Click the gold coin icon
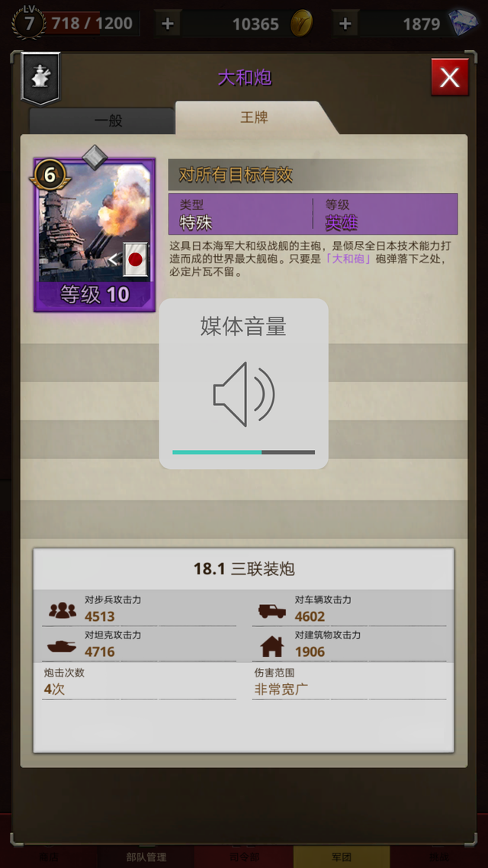This screenshot has width=488, height=868. point(301,23)
